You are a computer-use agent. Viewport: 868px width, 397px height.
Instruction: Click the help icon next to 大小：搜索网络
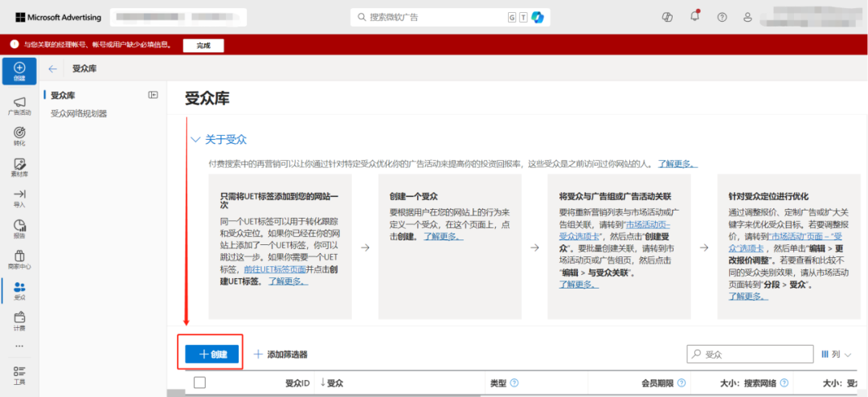784,383
